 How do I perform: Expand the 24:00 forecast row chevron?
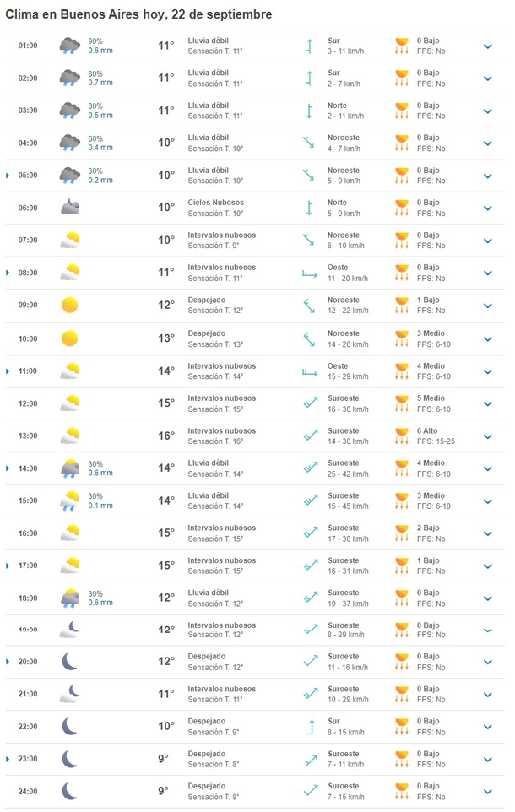point(487,791)
